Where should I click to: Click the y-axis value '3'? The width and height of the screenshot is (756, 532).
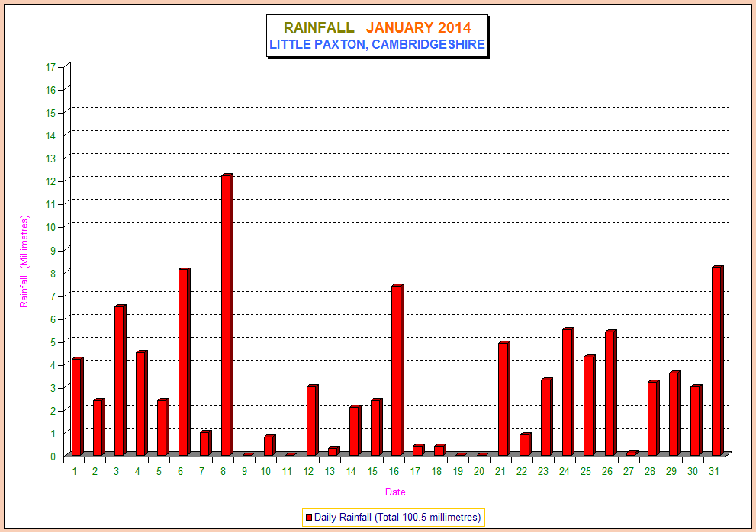tap(53, 388)
